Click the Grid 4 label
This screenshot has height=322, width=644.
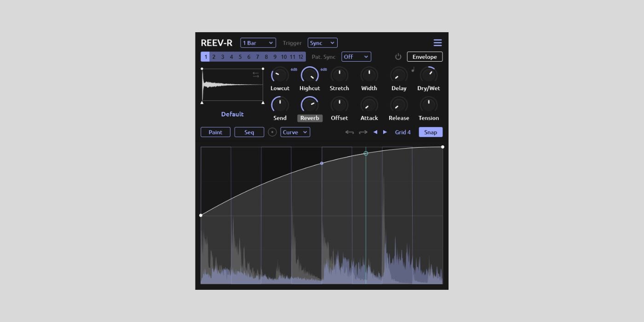click(x=403, y=132)
